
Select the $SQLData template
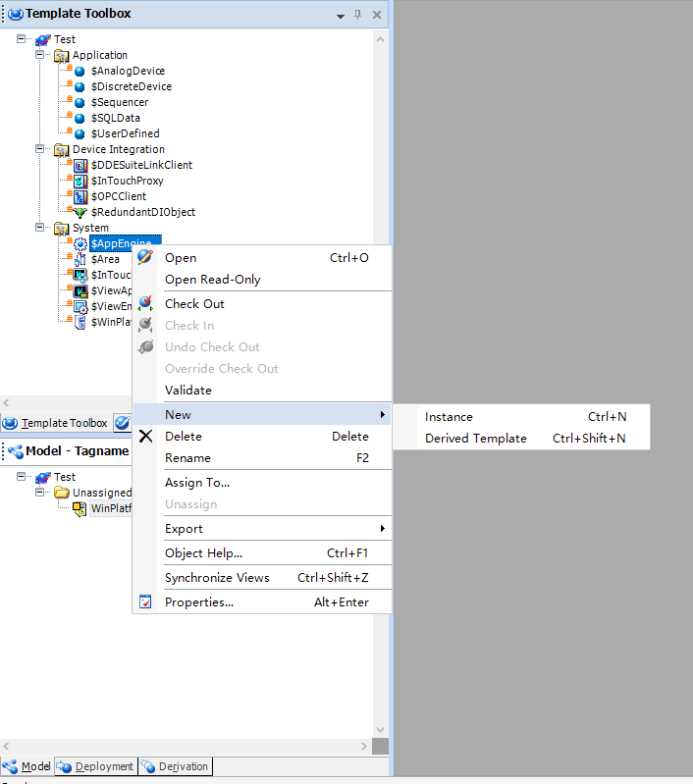pos(115,118)
